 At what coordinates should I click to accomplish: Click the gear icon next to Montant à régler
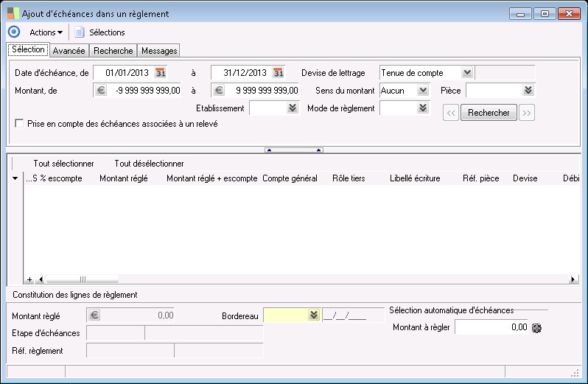pyautogui.click(x=536, y=327)
